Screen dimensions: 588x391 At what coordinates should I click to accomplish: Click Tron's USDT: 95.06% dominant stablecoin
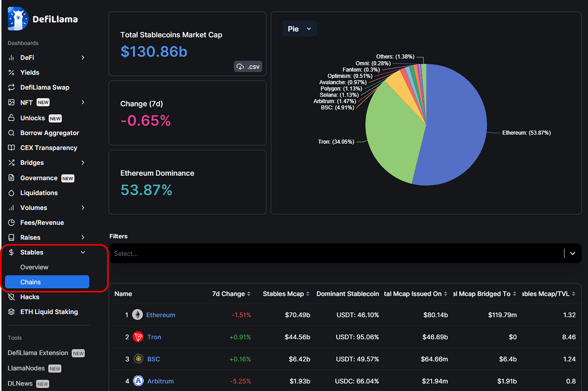(357, 337)
